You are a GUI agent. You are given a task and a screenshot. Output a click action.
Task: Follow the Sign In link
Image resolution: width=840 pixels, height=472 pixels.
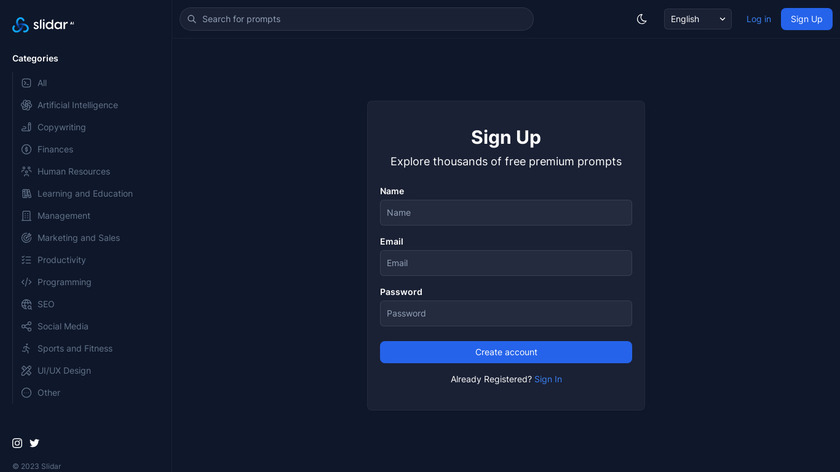tap(548, 380)
